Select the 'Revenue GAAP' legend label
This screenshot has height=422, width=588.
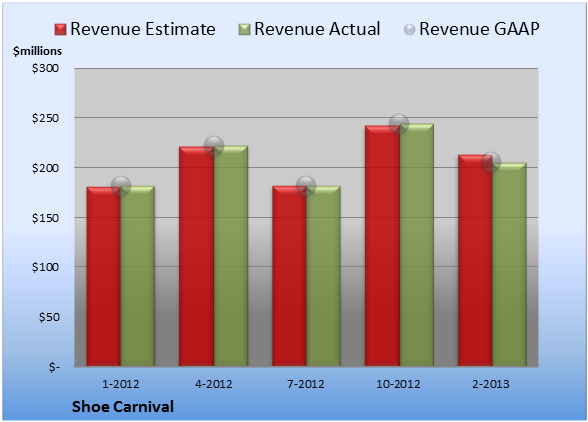point(479,29)
